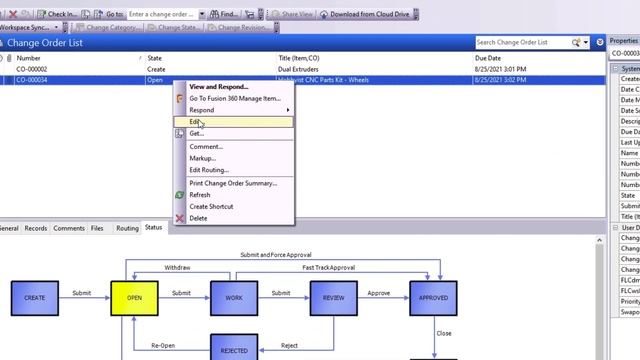Switch to the Routing tab
The image size is (640, 360).
[x=127, y=228]
